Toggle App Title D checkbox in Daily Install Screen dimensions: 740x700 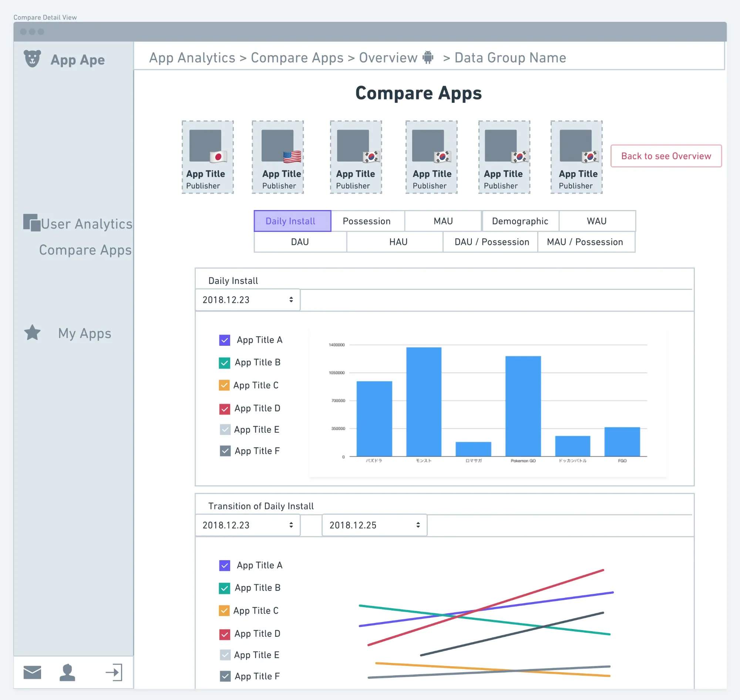pos(224,409)
